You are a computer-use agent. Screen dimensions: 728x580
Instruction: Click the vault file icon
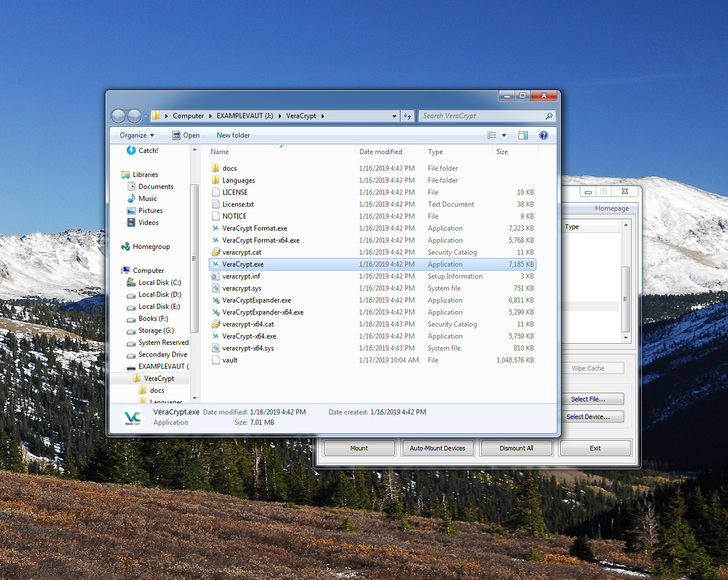(216, 360)
